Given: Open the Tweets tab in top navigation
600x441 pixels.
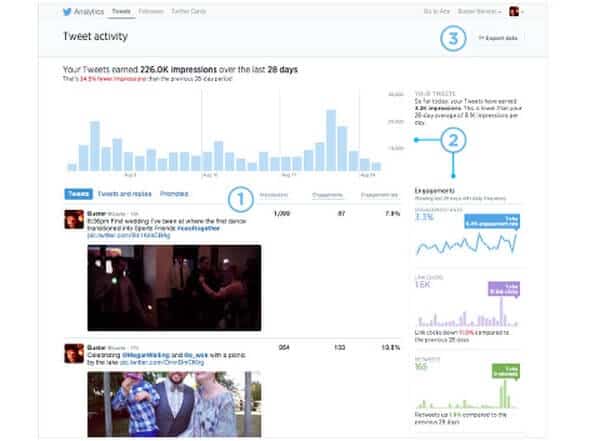Looking at the screenshot, I should 119,12.
